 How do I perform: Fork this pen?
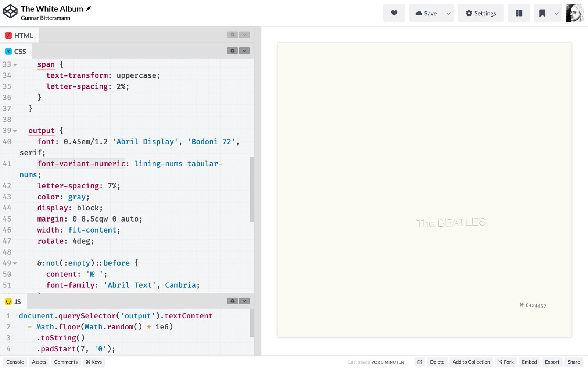[x=506, y=362]
